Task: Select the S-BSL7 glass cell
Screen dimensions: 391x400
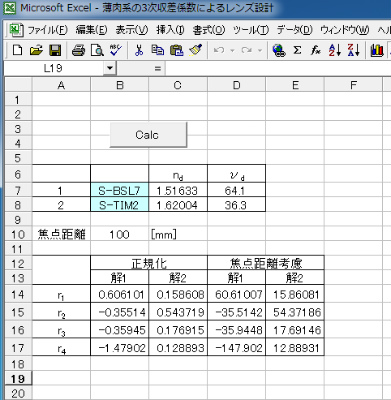Action: 120,190
